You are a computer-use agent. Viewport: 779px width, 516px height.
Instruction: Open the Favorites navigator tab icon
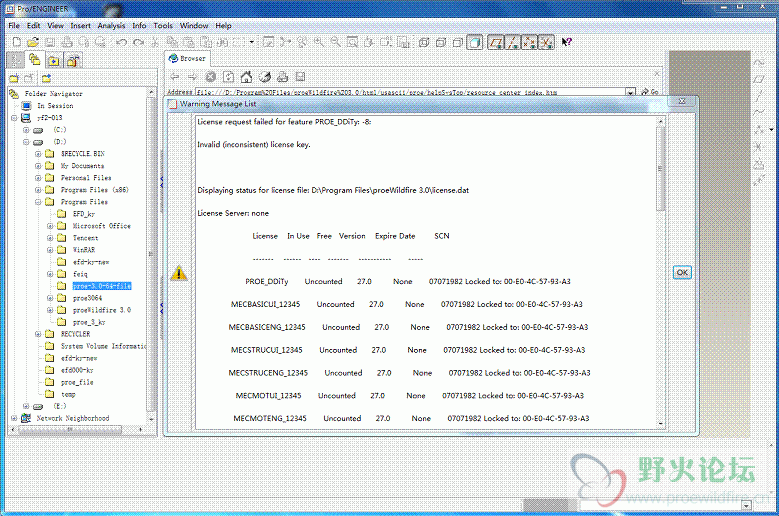point(53,61)
